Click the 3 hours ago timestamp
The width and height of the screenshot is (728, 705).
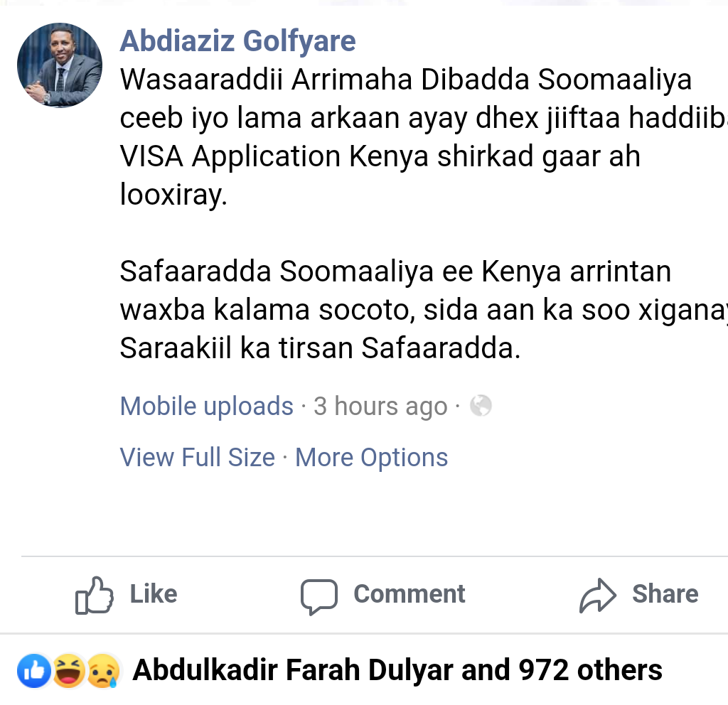pos(380,406)
